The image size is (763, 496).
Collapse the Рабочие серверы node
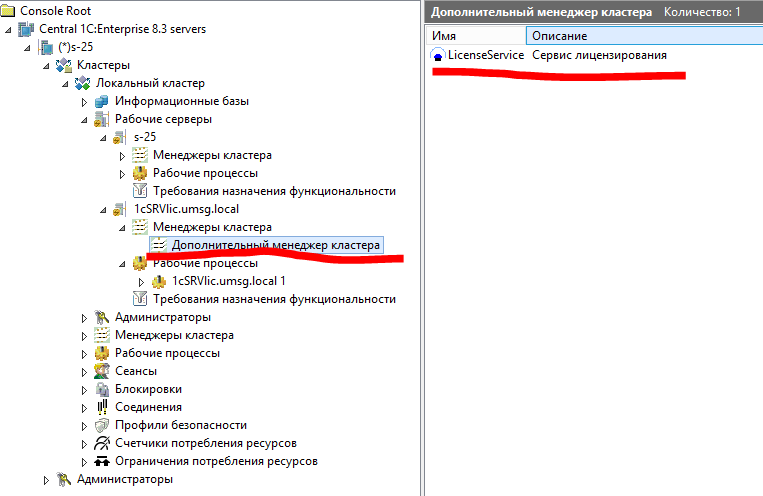[x=84, y=120]
